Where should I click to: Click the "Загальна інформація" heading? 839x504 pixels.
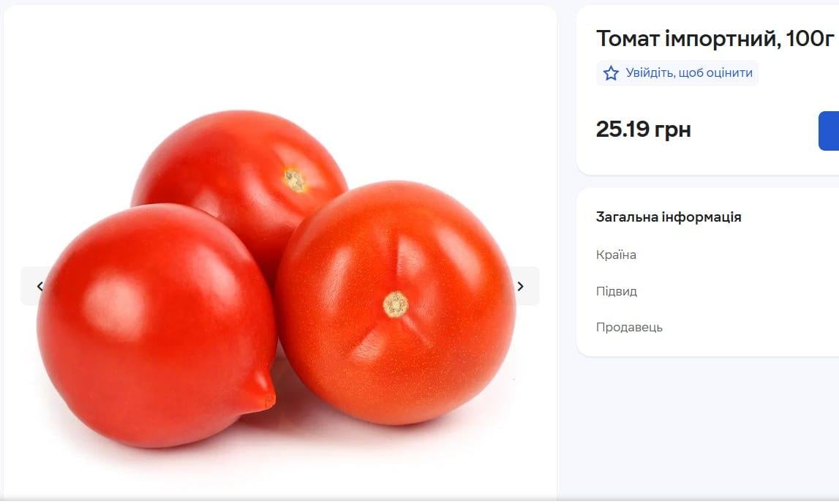coord(669,217)
